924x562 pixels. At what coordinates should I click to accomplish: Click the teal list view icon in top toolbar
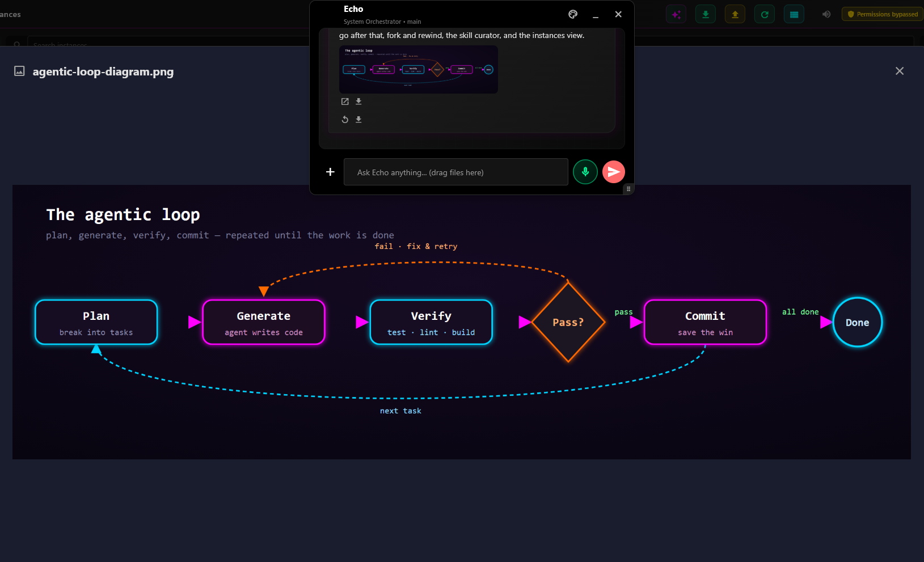[x=794, y=14]
